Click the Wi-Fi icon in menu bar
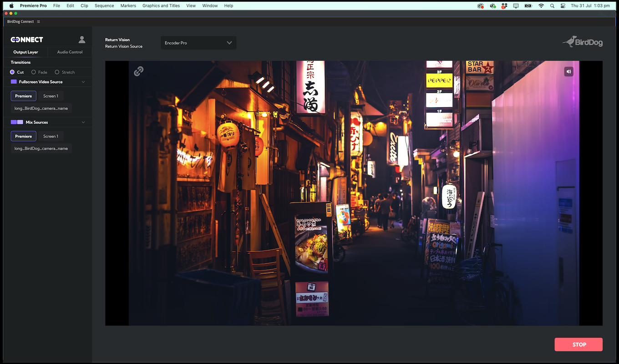619x364 pixels. pos(541,6)
